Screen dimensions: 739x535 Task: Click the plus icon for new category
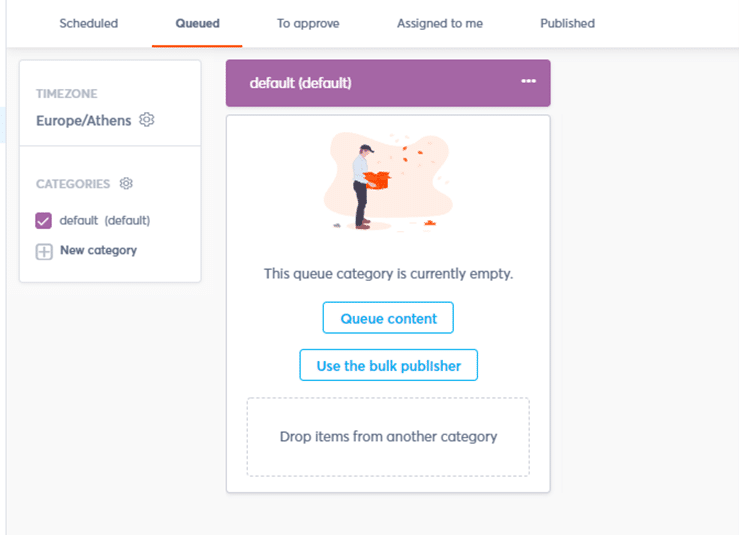tap(44, 251)
